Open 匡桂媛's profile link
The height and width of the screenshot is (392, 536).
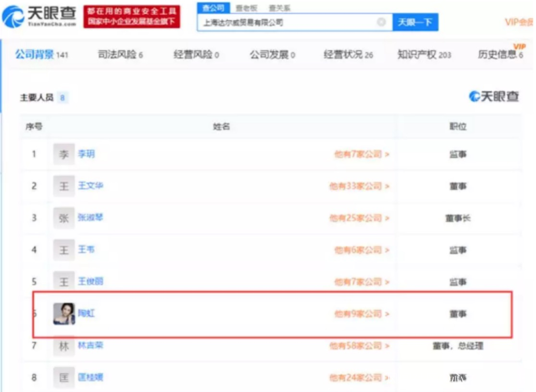91,377
